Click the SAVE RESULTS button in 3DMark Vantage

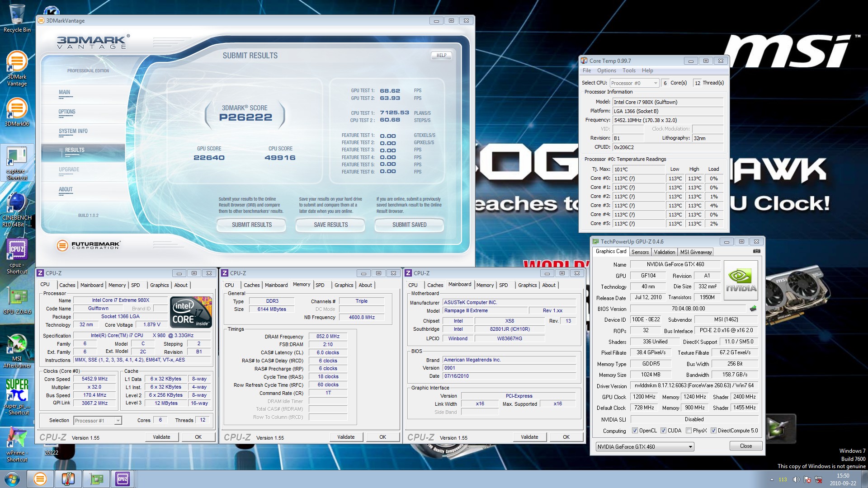tap(330, 225)
